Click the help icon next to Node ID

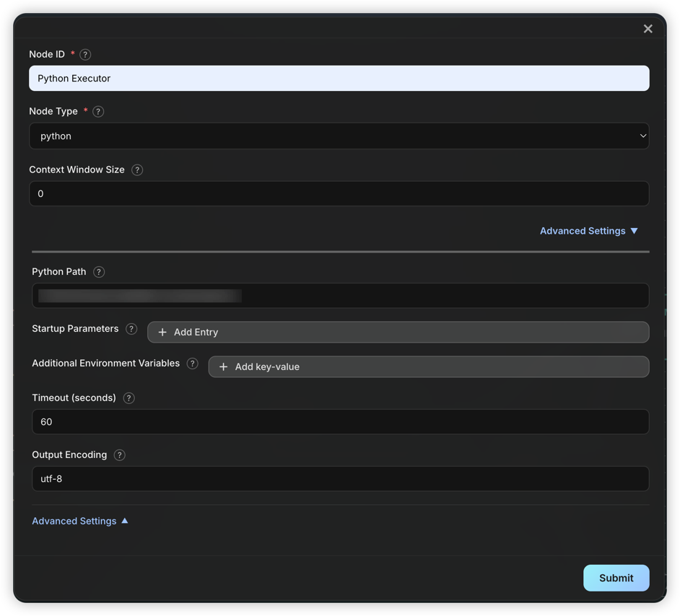(85, 55)
